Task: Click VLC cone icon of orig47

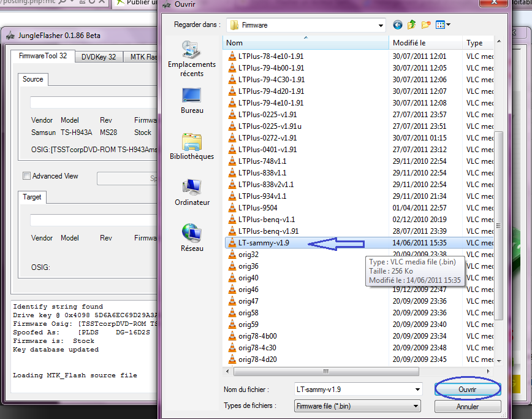Action: (x=232, y=301)
